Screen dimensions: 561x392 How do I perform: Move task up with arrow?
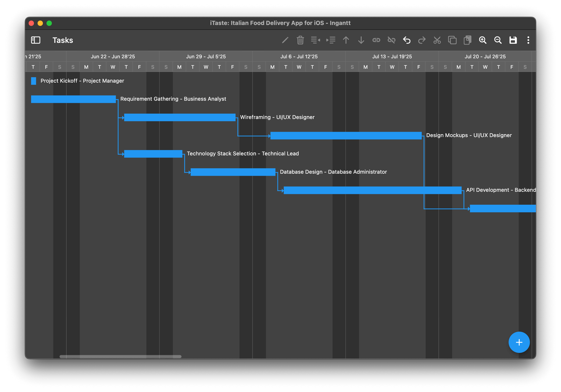pyautogui.click(x=346, y=40)
